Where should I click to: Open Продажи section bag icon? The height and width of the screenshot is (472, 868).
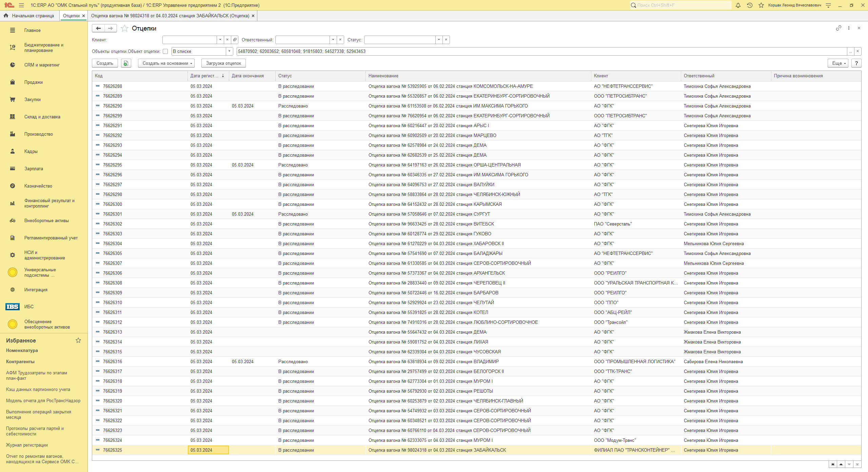[x=13, y=82]
